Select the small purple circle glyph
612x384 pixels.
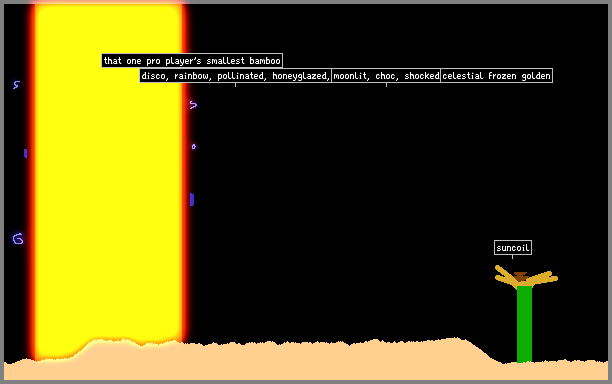[194, 146]
